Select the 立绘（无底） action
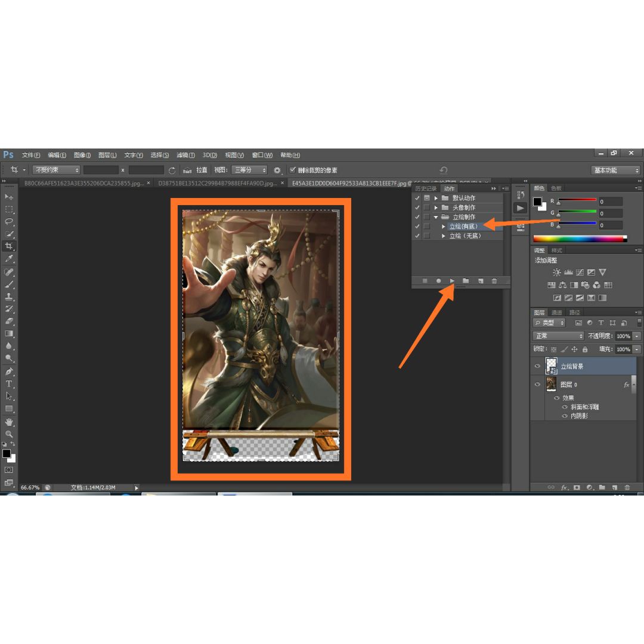This screenshot has height=644, width=644. (x=465, y=236)
